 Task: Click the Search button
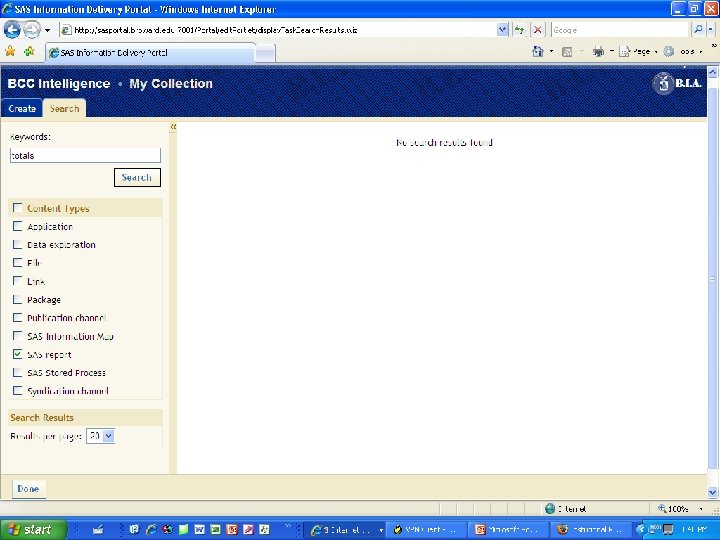click(137, 177)
